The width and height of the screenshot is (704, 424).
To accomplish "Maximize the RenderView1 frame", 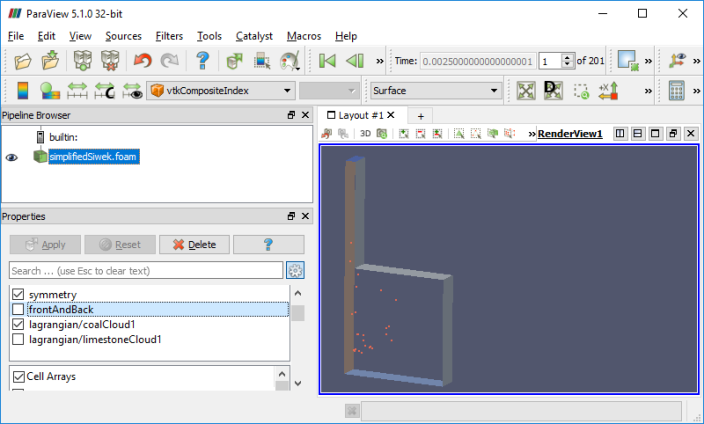I will 655,133.
